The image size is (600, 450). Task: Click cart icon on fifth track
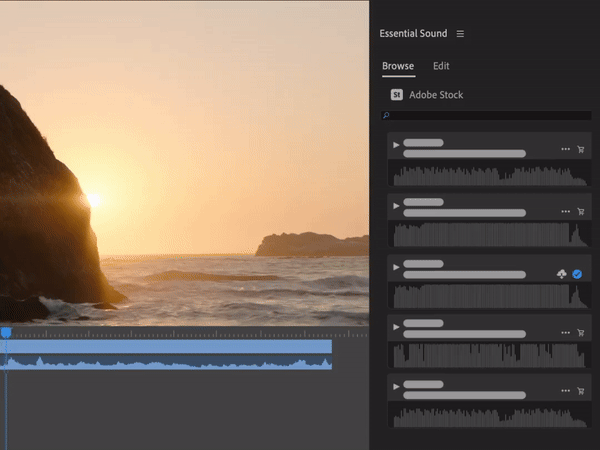(581, 391)
